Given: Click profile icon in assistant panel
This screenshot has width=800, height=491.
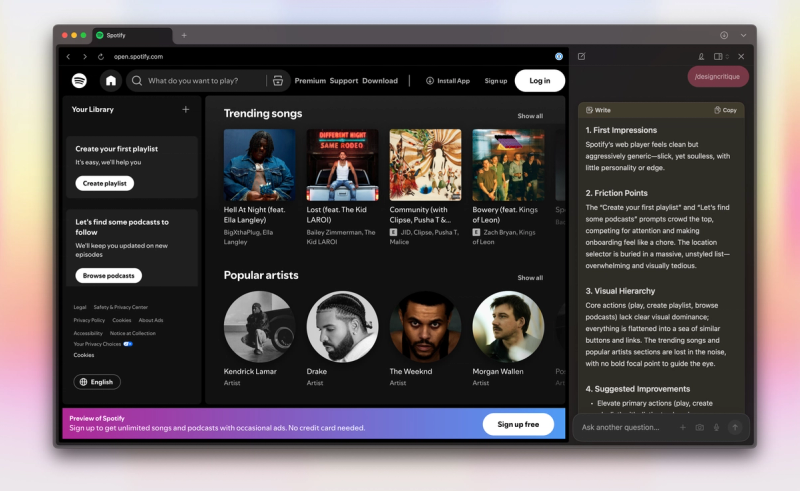Looking at the screenshot, I should 702,57.
